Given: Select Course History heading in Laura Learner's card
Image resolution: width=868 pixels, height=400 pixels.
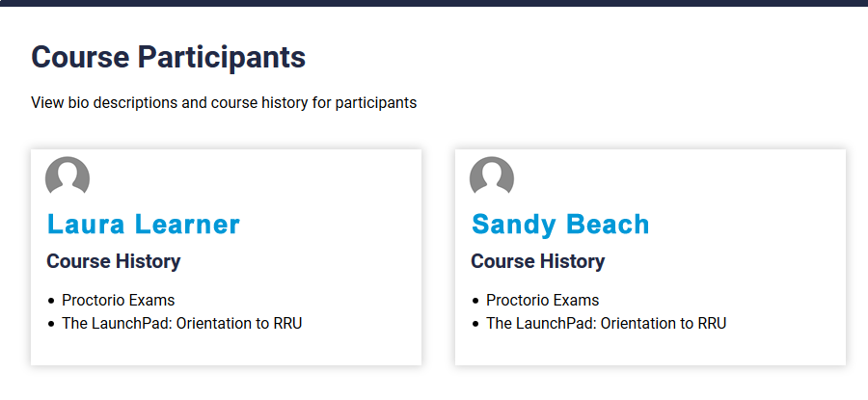Looking at the screenshot, I should (x=114, y=261).
